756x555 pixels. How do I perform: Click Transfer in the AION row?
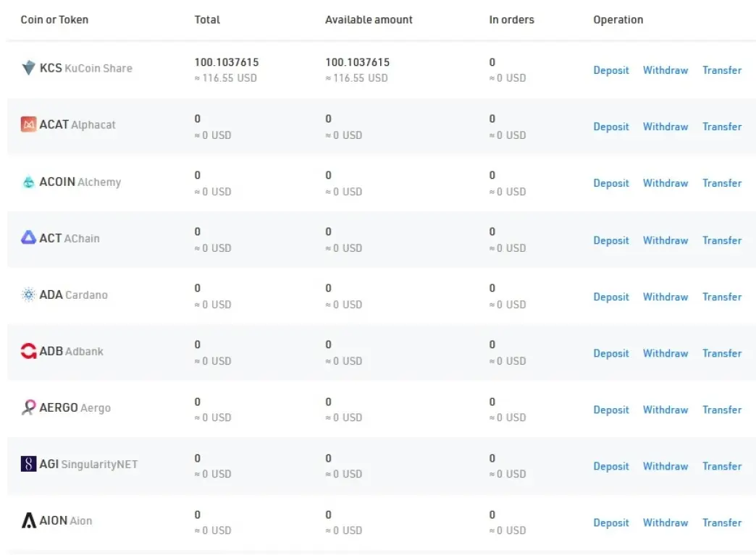tap(722, 522)
